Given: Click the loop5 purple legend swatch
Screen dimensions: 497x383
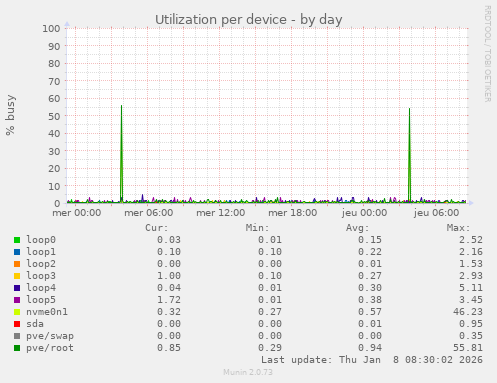Looking at the screenshot, I should coord(17,300).
